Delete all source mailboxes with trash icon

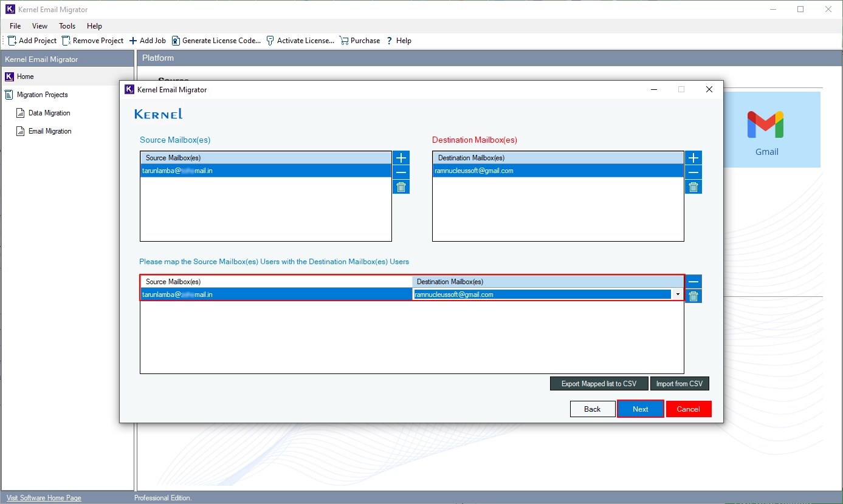point(401,187)
